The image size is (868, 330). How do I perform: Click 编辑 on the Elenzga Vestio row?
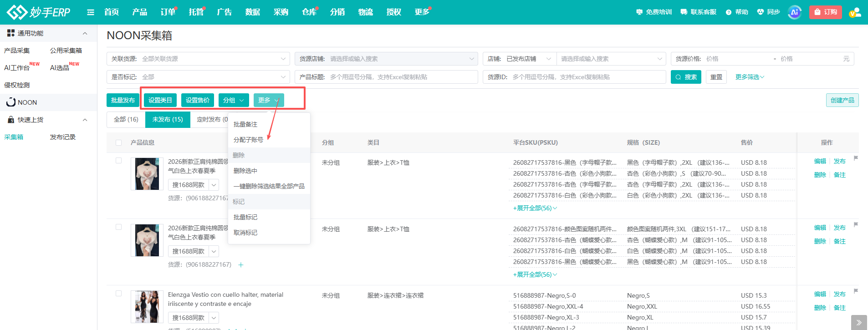pyautogui.click(x=820, y=294)
